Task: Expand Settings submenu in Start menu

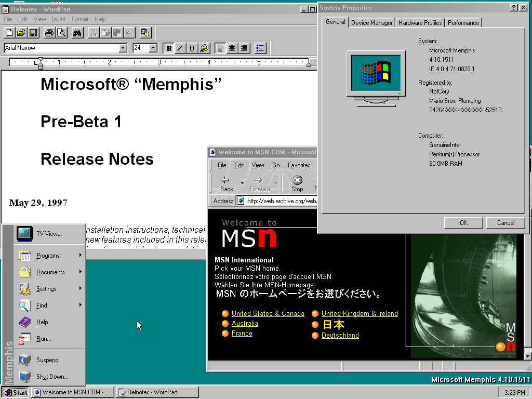Action: (x=49, y=289)
